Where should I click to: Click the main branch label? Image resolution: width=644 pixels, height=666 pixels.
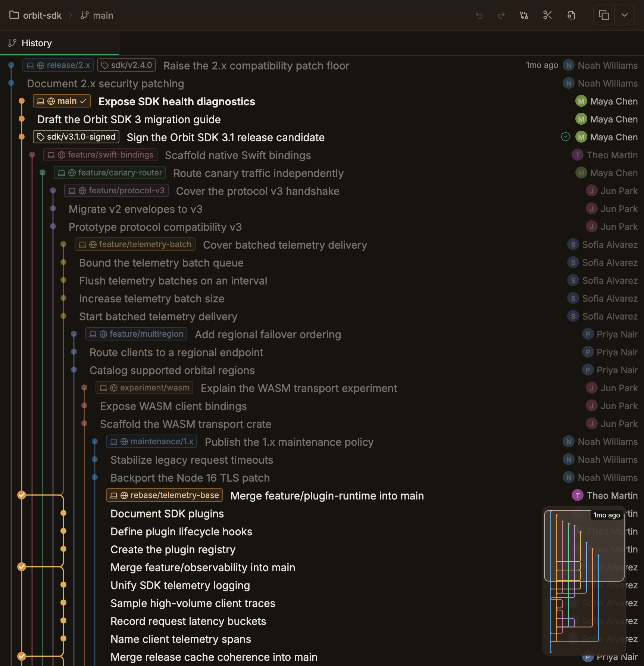[62, 101]
